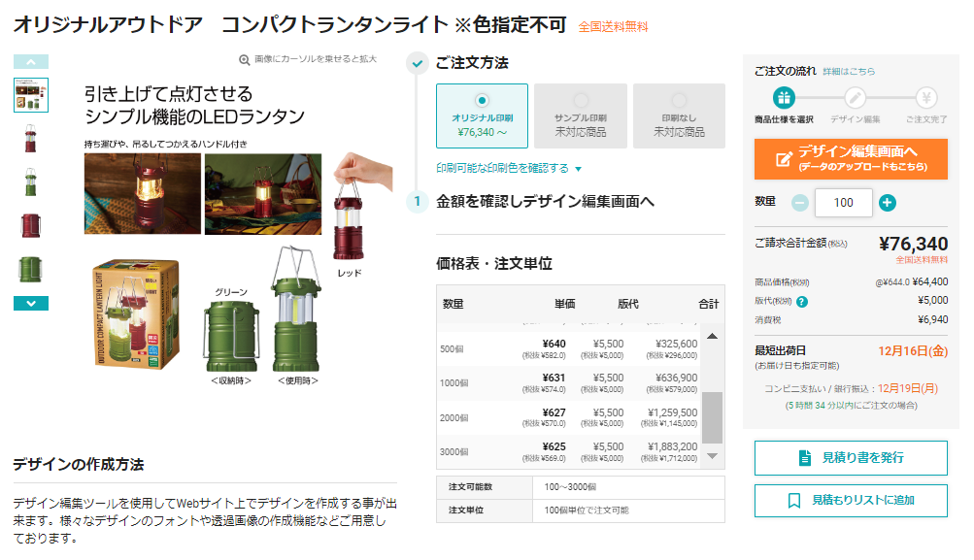Click the 500個 quantity row
Viewport: 974px width, 560px height.
tap(569, 349)
